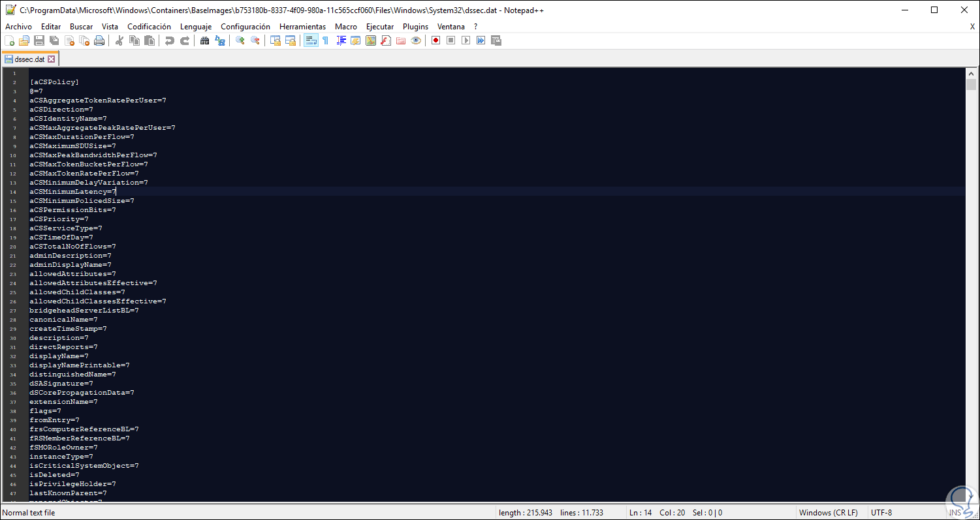Click the fSMORoleOwner=7 line
980x520 pixels.
point(63,448)
